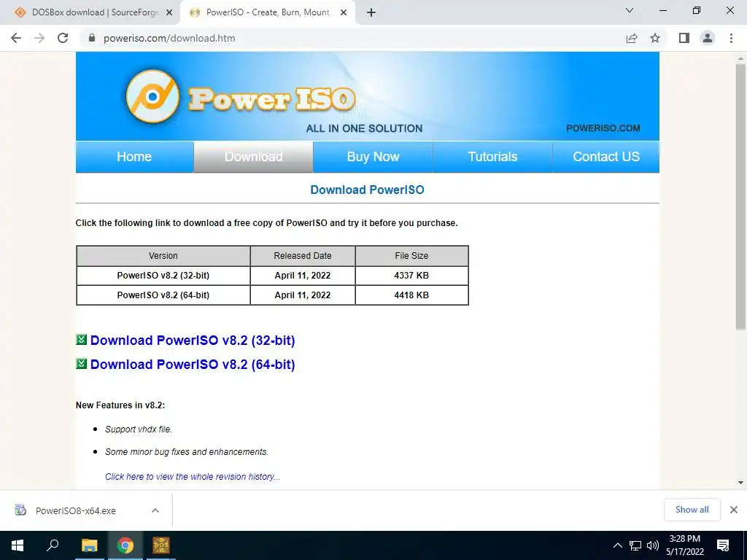Image resolution: width=747 pixels, height=560 pixels.
Task: Click the Released Date column header
Action: pyautogui.click(x=303, y=256)
